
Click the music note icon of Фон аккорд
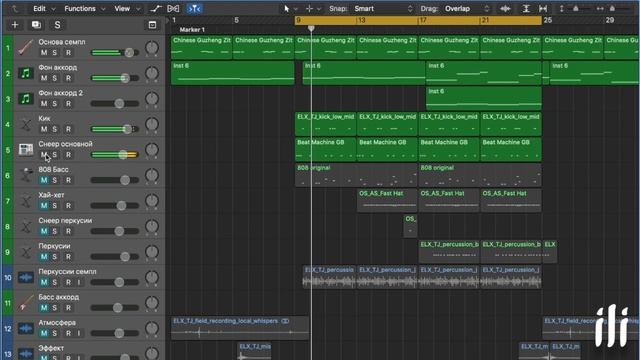pos(25,73)
